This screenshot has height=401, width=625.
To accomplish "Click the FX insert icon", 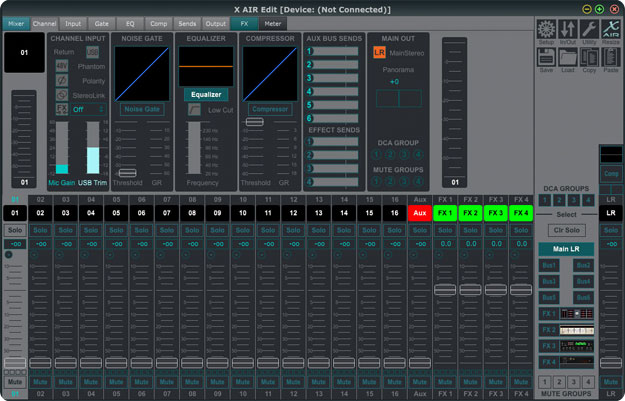I will [62, 109].
